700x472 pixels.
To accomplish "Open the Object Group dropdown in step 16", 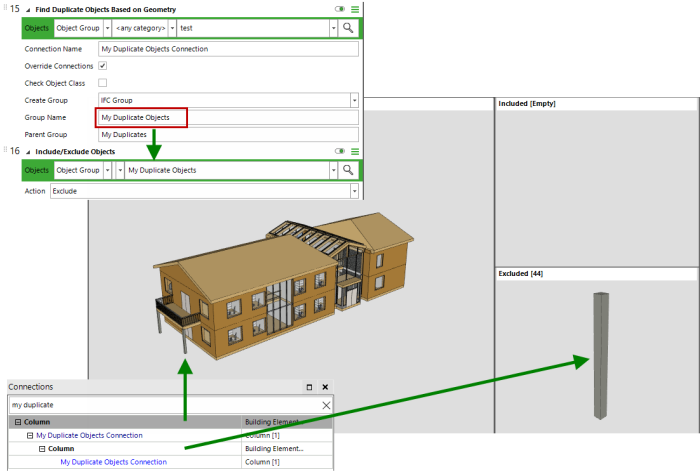I will (x=107, y=170).
